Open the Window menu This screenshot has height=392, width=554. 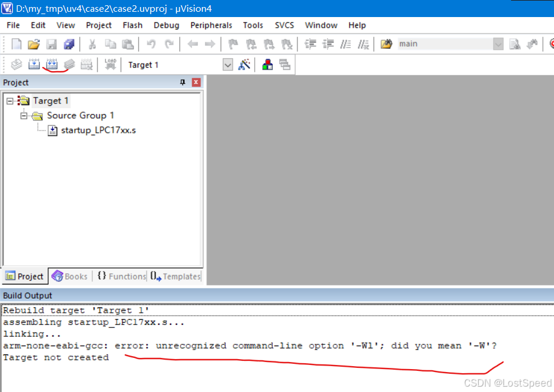(321, 25)
